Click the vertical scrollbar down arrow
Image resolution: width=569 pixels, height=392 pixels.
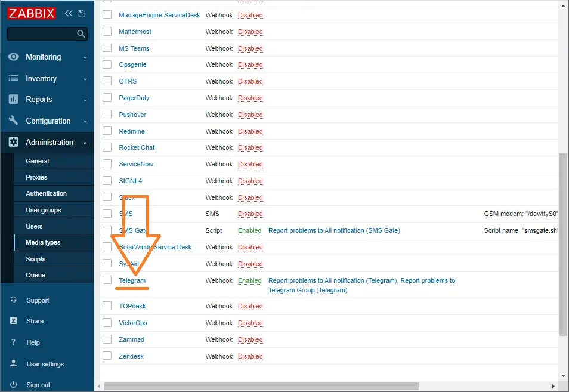(x=563, y=376)
